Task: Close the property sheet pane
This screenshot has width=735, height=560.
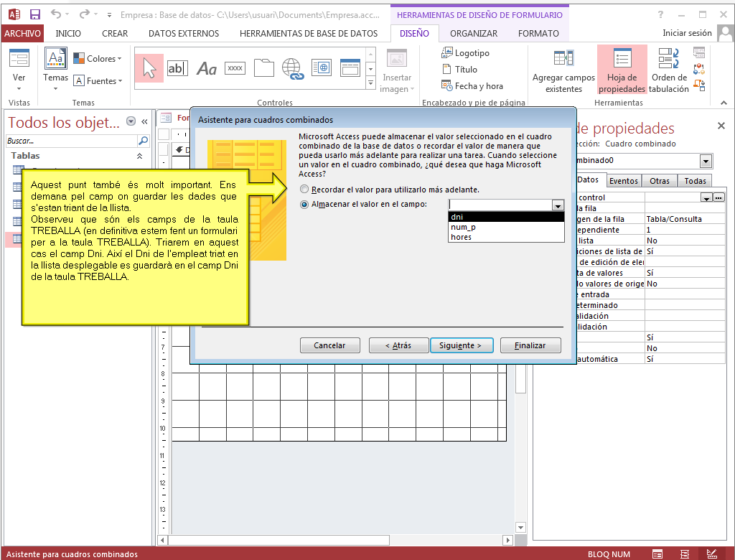Action: point(721,126)
